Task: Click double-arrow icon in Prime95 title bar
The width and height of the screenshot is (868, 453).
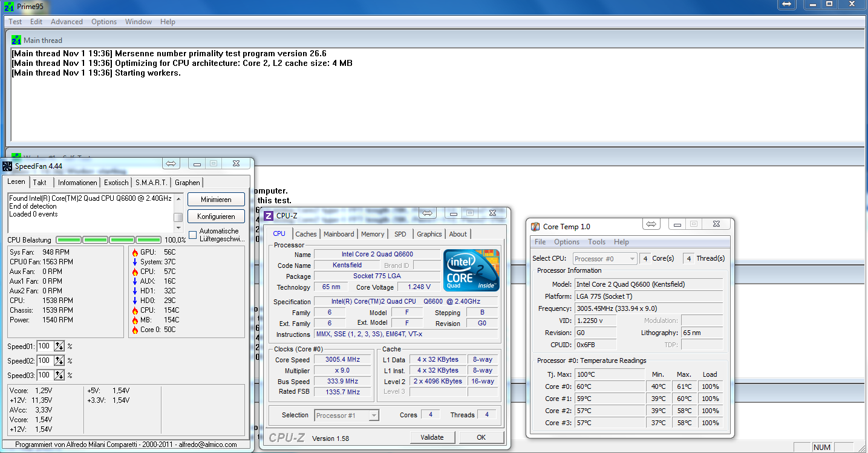Action: point(786,4)
